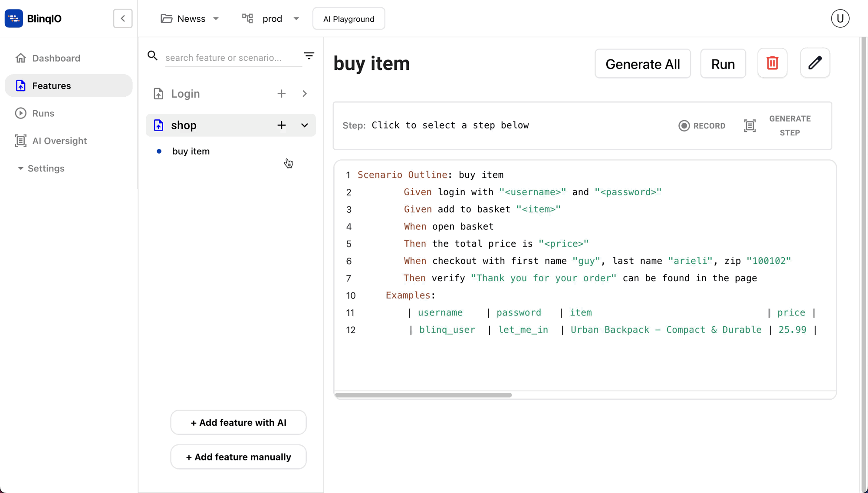Click the let_me_in password cell
Screen dimensions: 868x493
tap(523, 330)
